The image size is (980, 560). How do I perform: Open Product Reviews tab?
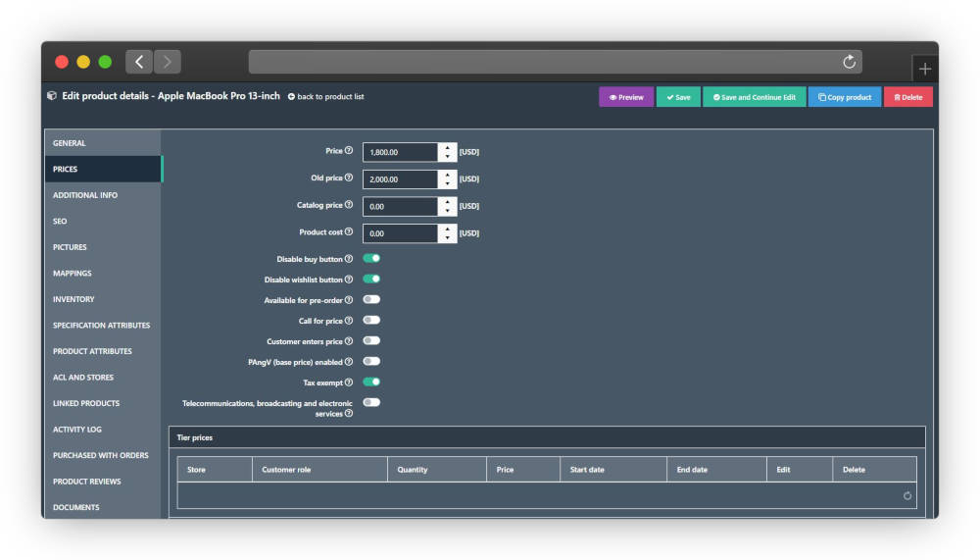pyautogui.click(x=103, y=482)
